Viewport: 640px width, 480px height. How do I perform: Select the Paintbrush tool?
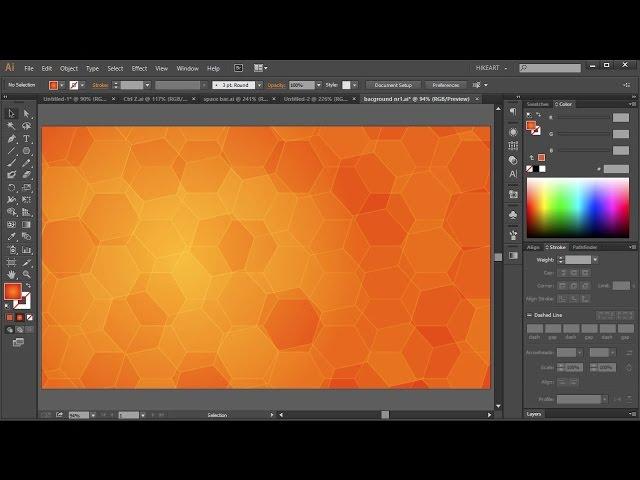coord(11,163)
